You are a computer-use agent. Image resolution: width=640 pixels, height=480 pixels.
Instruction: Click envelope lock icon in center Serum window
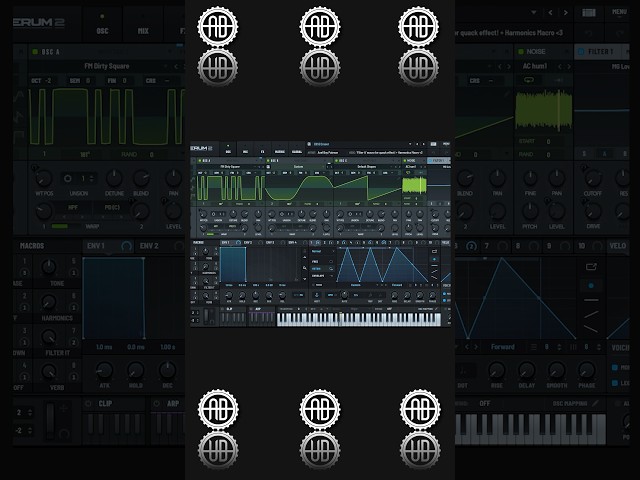click(x=305, y=251)
